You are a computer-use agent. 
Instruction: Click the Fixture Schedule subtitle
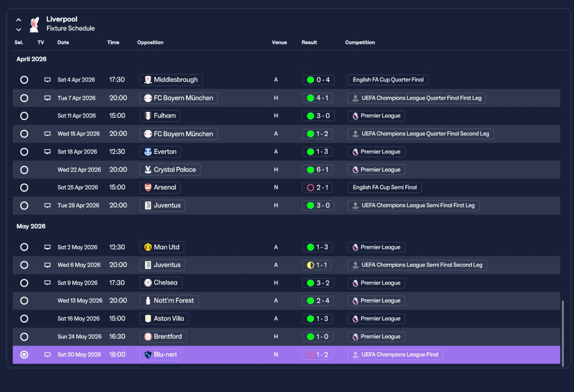(x=70, y=28)
